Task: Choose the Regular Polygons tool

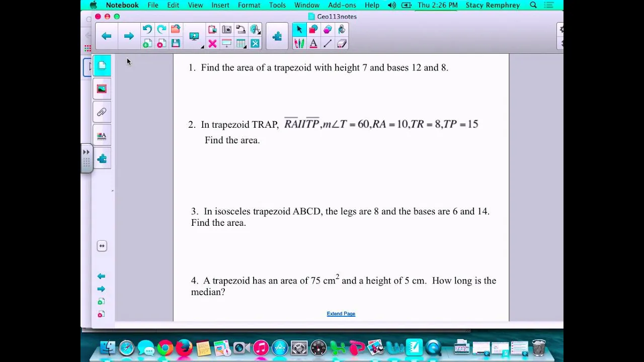Action: [x=328, y=30]
